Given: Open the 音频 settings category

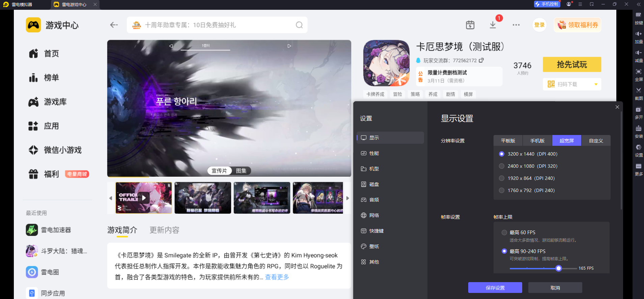Looking at the screenshot, I should point(390,200).
